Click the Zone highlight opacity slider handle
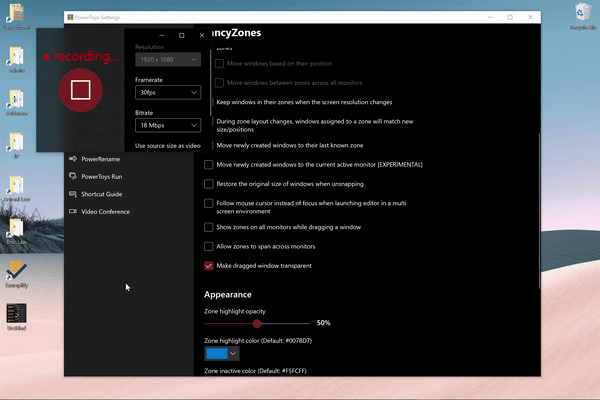Image resolution: width=600 pixels, height=400 pixels. coord(257,323)
